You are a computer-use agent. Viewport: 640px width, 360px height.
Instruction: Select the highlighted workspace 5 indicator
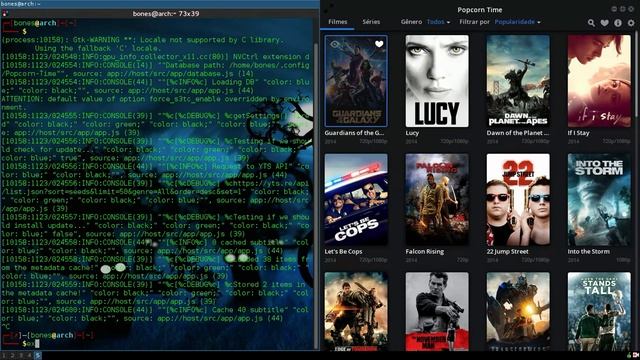click(x=38, y=356)
